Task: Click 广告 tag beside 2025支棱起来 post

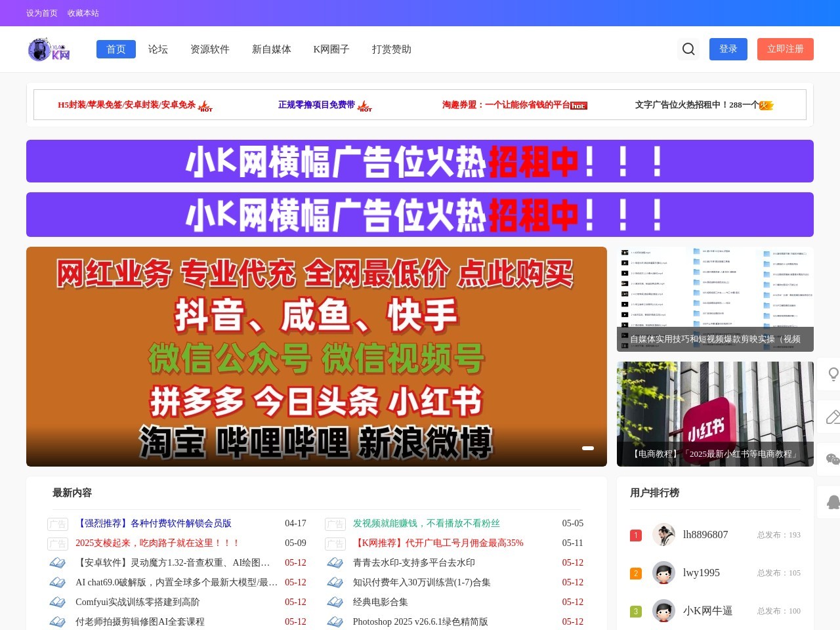Action: pyautogui.click(x=58, y=544)
